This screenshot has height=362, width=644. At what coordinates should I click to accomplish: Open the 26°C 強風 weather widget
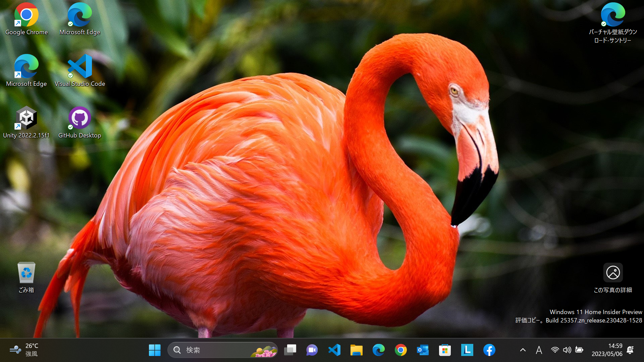point(24,350)
